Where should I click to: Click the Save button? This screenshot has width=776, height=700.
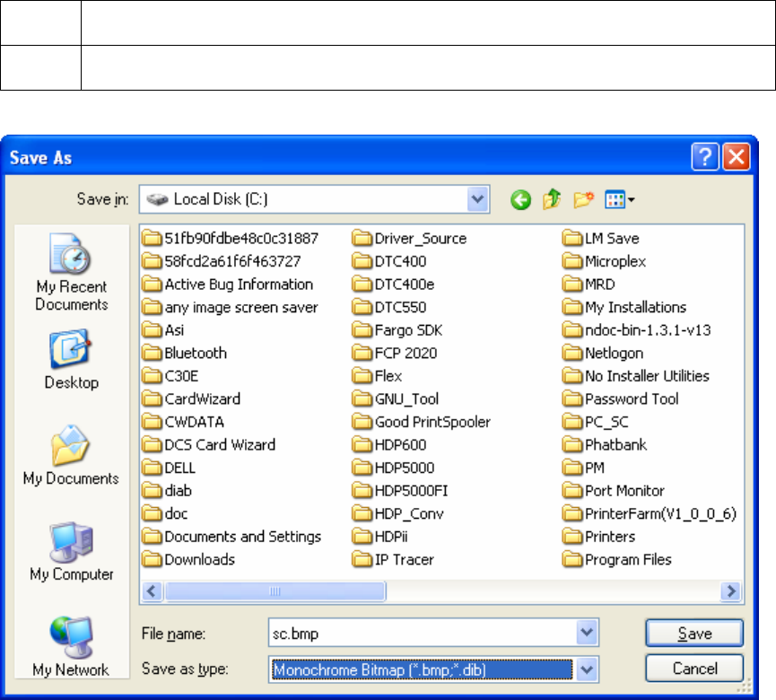(x=694, y=634)
